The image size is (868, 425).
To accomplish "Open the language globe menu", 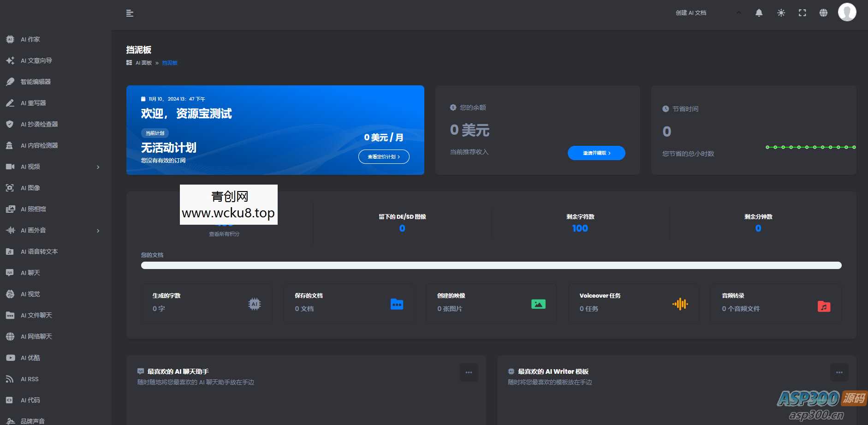I will point(823,13).
